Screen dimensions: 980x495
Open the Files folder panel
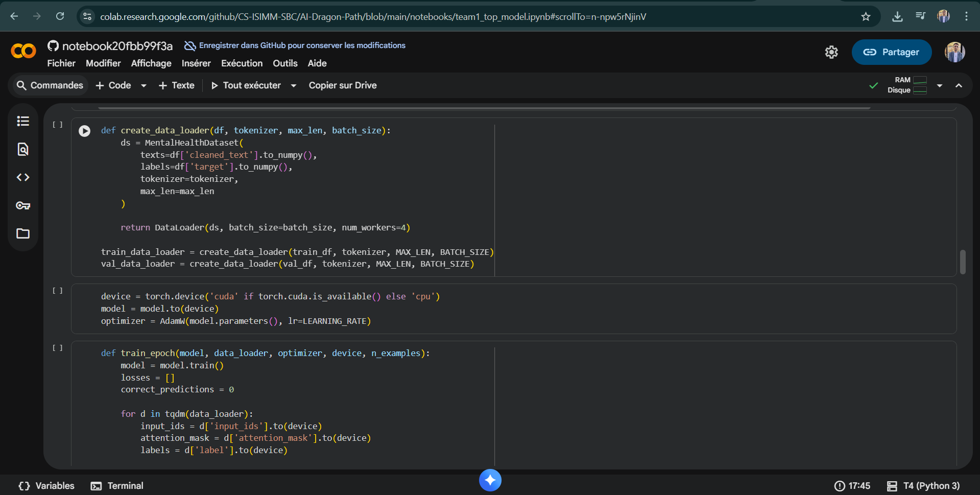23,233
